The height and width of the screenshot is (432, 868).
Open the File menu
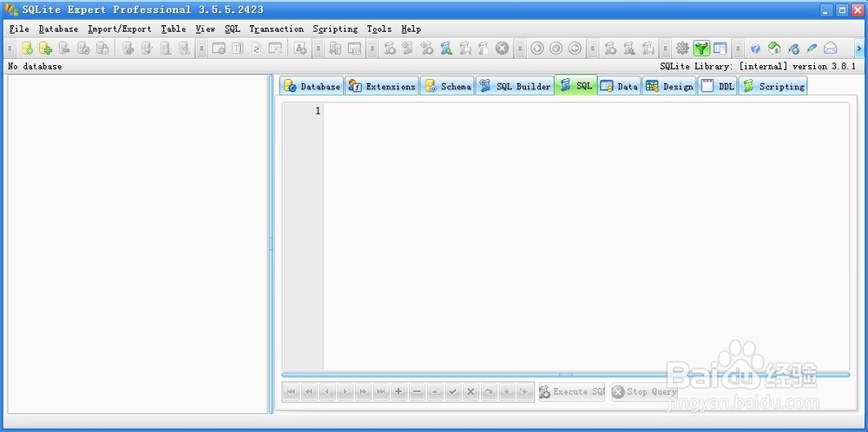pyautogui.click(x=19, y=29)
